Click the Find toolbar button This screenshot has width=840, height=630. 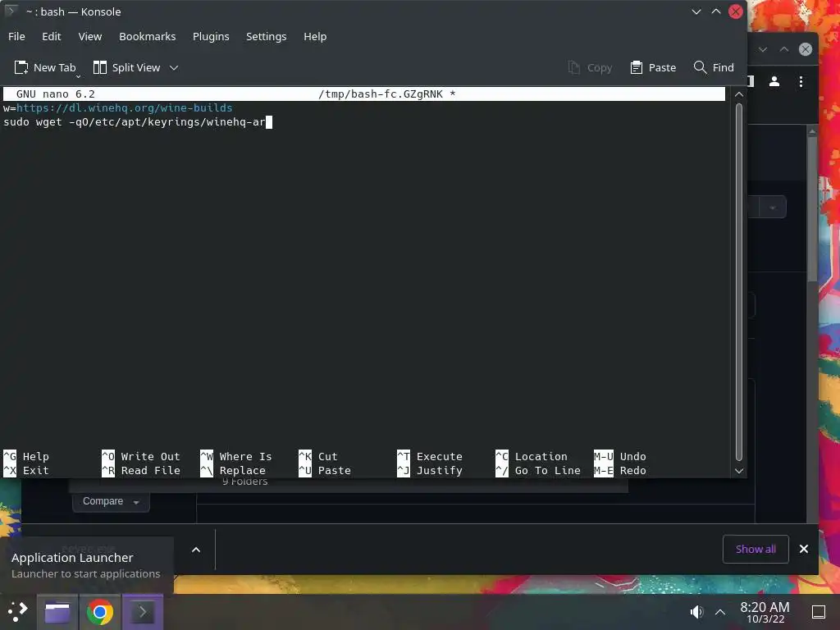pyautogui.click(x=714, y=67)
